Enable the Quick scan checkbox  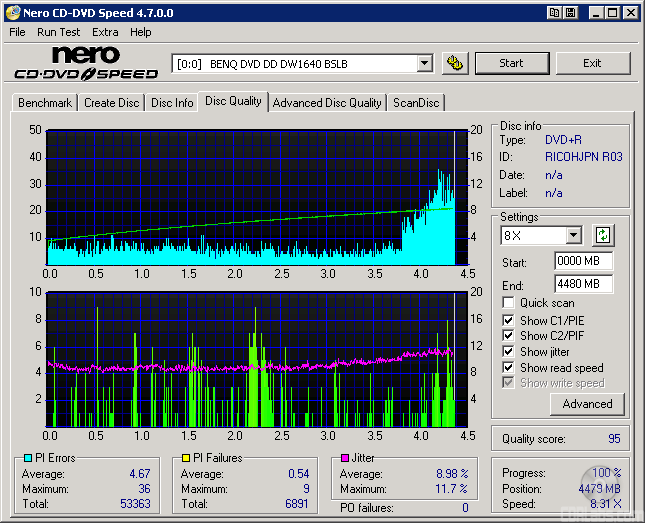(509, 303)
